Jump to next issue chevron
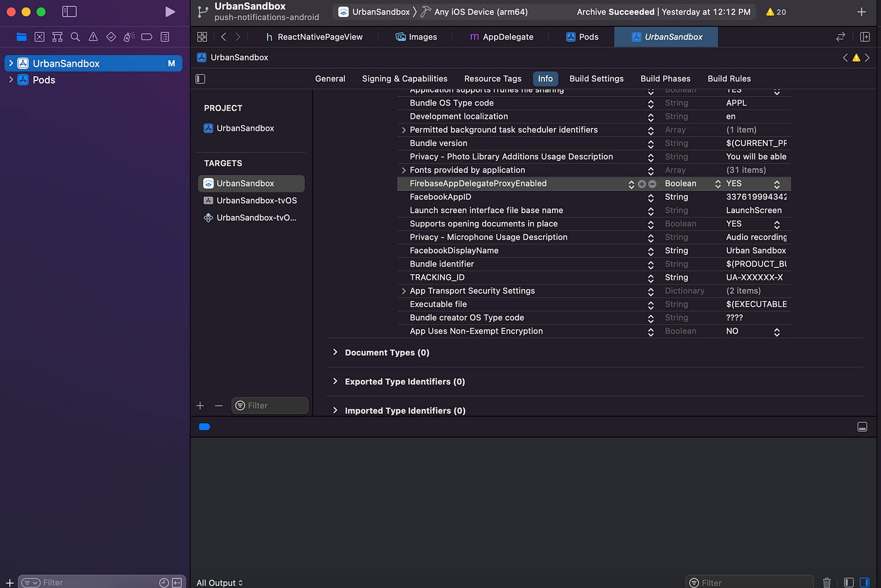This screenshot has width=881, height=588. 867,57
